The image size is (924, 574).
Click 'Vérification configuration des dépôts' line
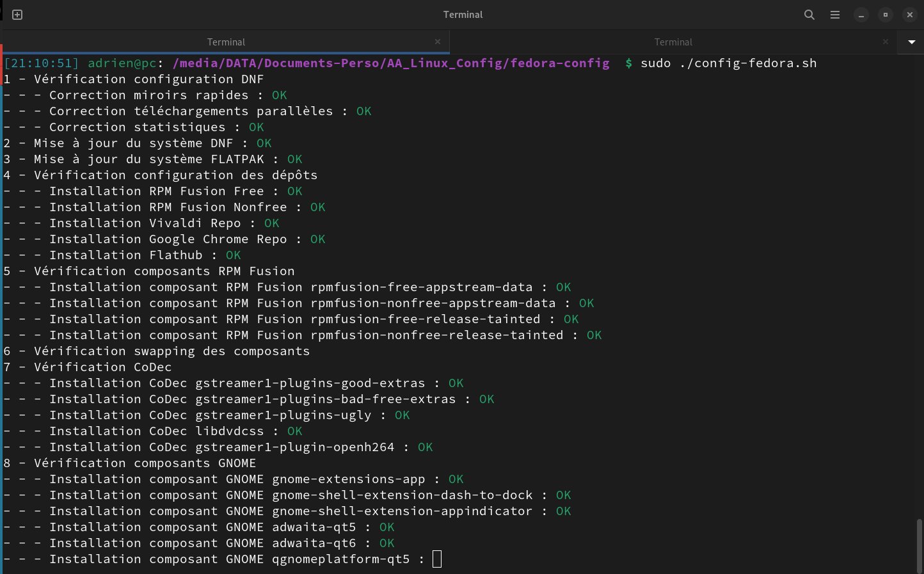pos(161,175)
